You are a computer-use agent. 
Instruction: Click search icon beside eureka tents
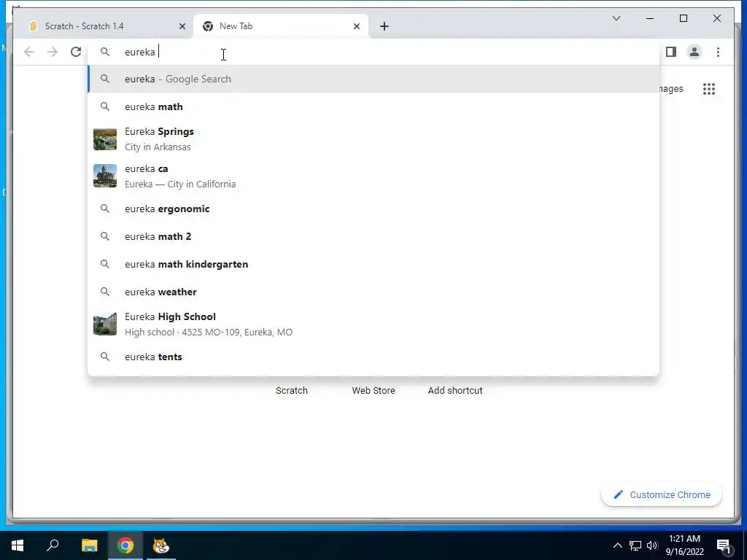105,357
